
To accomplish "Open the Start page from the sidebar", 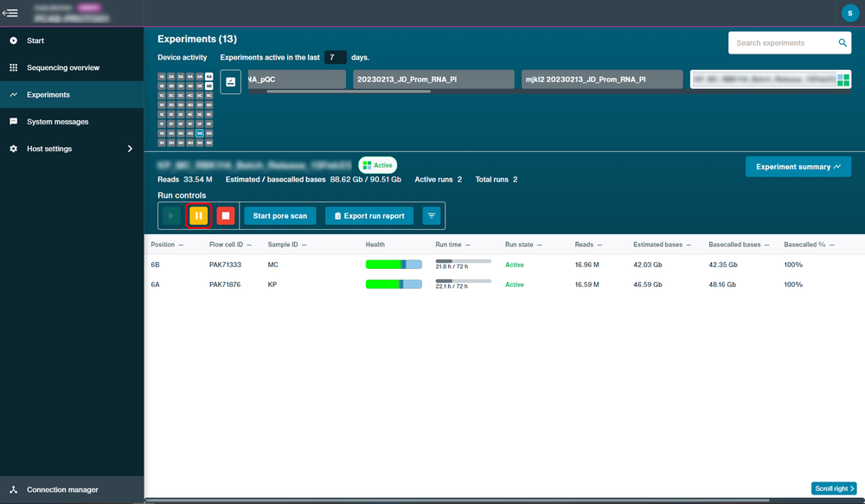I will (72, 41).
